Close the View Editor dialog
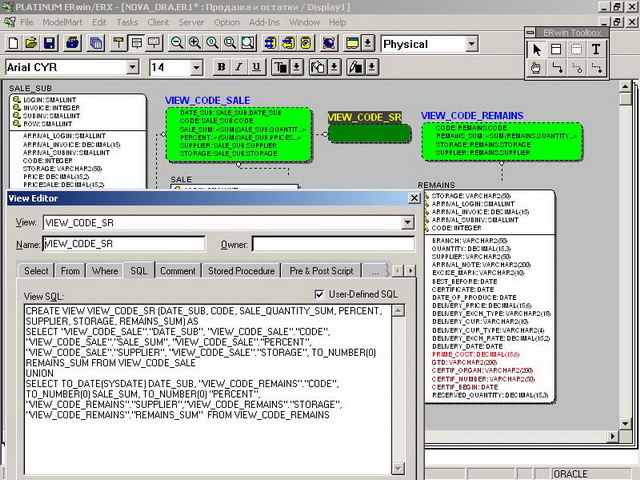This screenshot has height=480, width=640. pos(414,198)
